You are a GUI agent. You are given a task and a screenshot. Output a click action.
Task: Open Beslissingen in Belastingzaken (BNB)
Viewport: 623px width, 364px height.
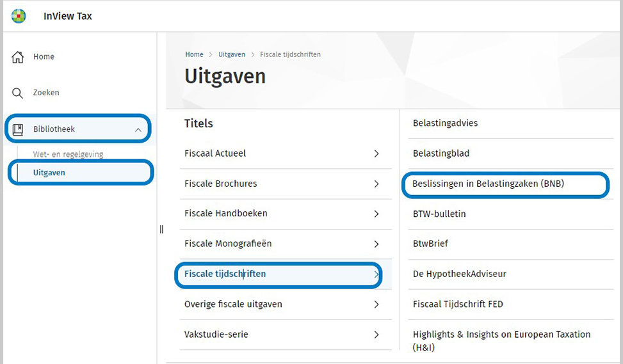click(x=488, y=184)
